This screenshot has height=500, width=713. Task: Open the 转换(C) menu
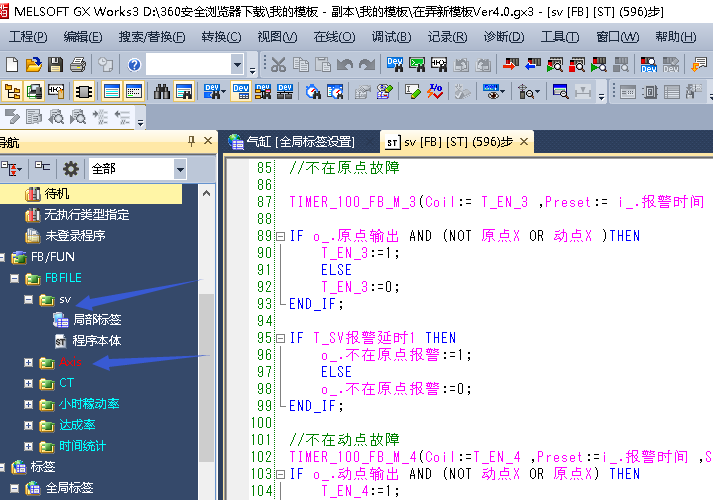coord(220,37)
